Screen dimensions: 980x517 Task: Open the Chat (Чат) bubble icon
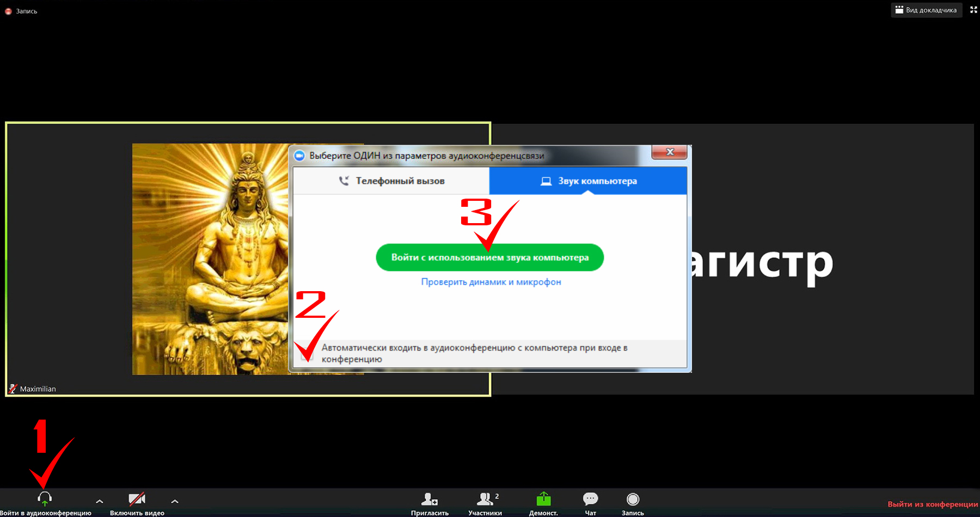(590, 498)
